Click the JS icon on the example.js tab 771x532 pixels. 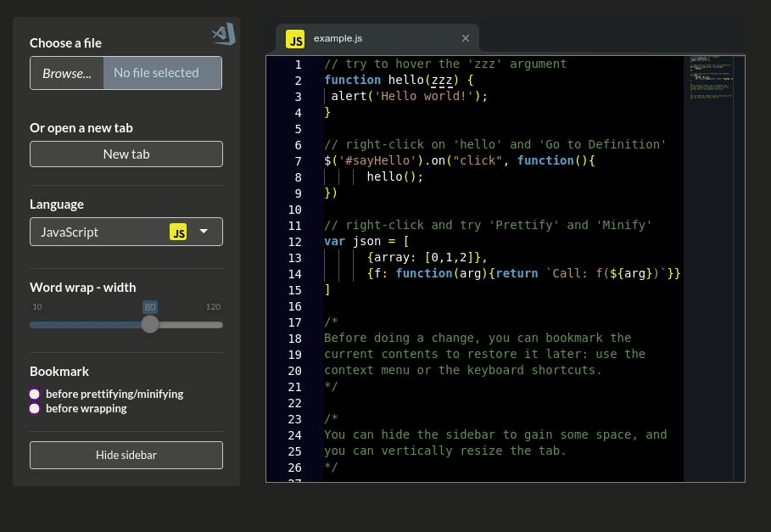pyautogui.click(x=294, y=39)
